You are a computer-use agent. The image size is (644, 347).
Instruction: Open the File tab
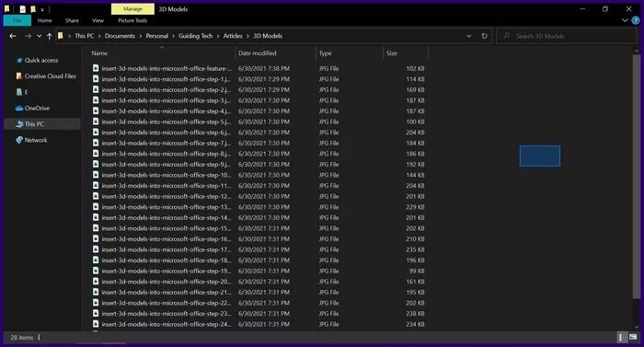pos(17,20)
